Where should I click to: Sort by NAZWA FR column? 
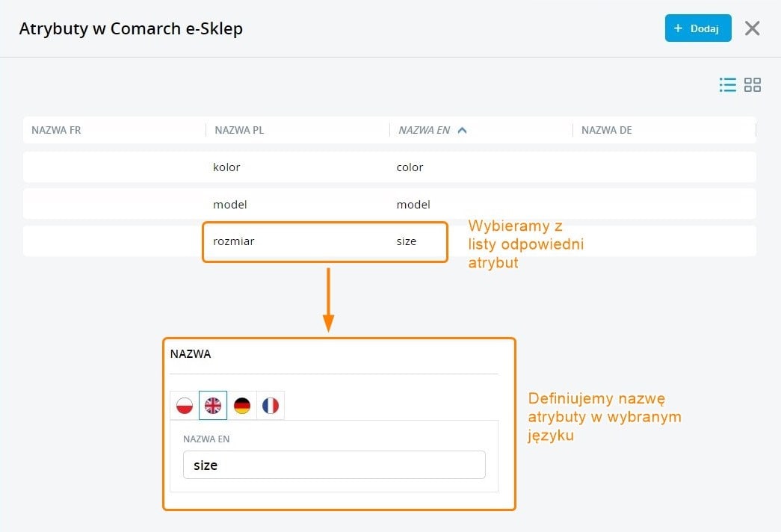(x=56, y=130)
